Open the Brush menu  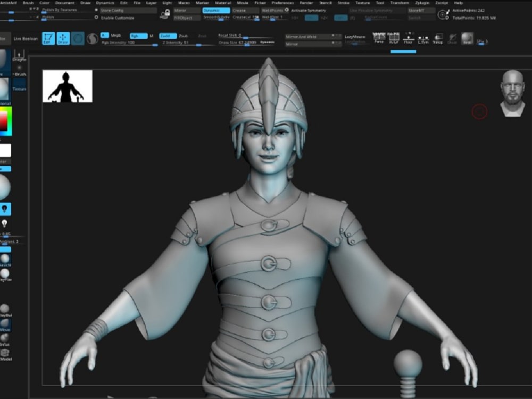coord(28,3)
